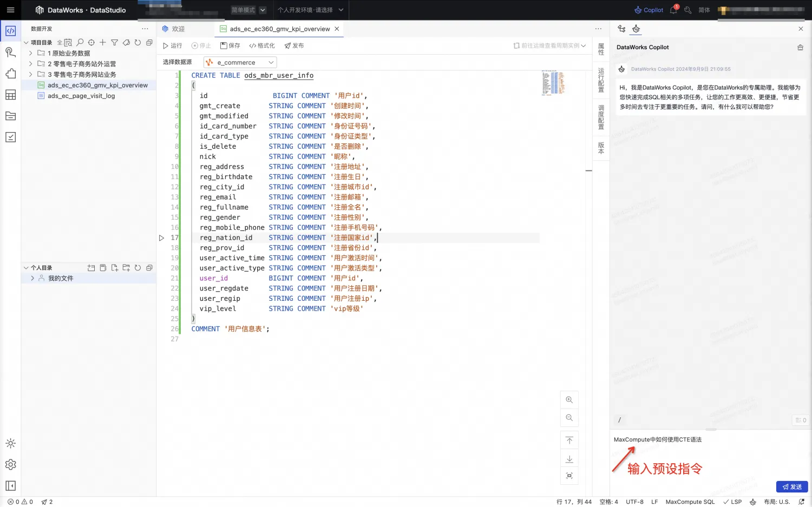Click the 简体 language switcher

click(x=704, y=10)
